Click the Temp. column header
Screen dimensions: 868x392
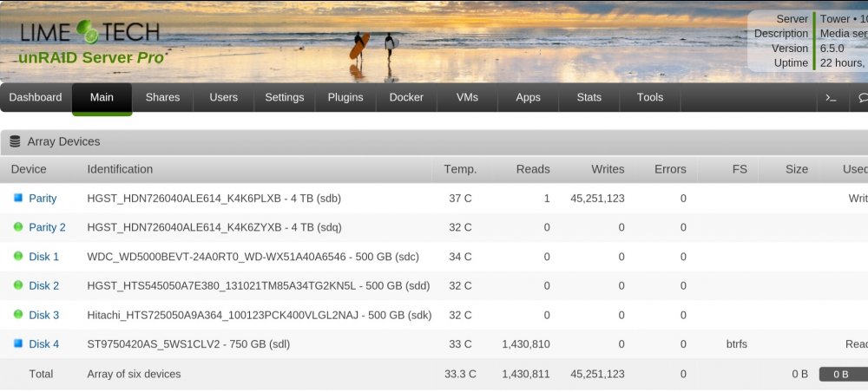tap(460, 169)
